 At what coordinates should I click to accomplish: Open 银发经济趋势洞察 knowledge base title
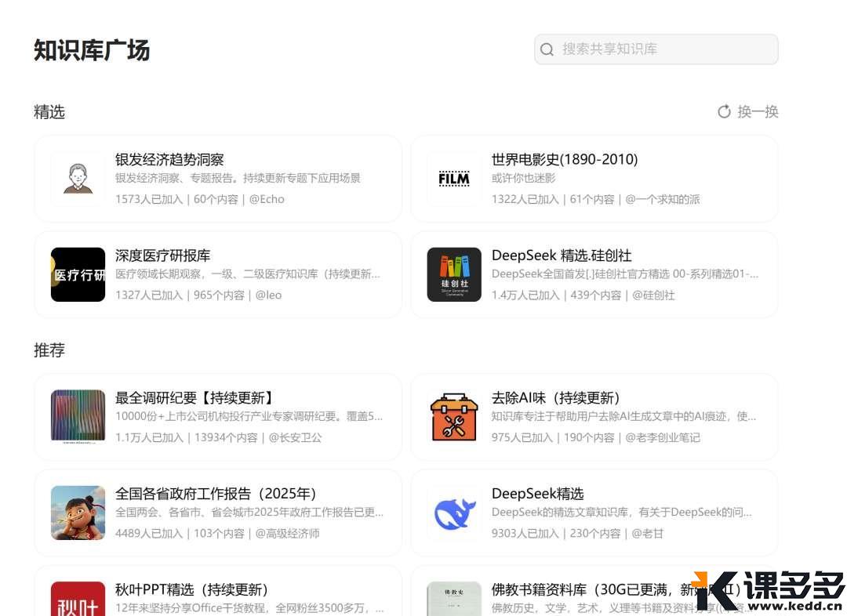click(169, 160)
